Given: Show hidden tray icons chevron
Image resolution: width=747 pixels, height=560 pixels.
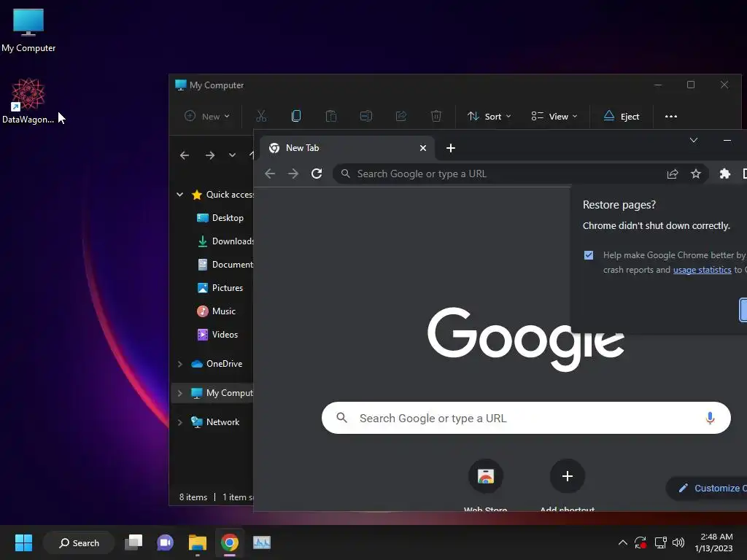Looking at the screenshot, I should click(623, 542).
